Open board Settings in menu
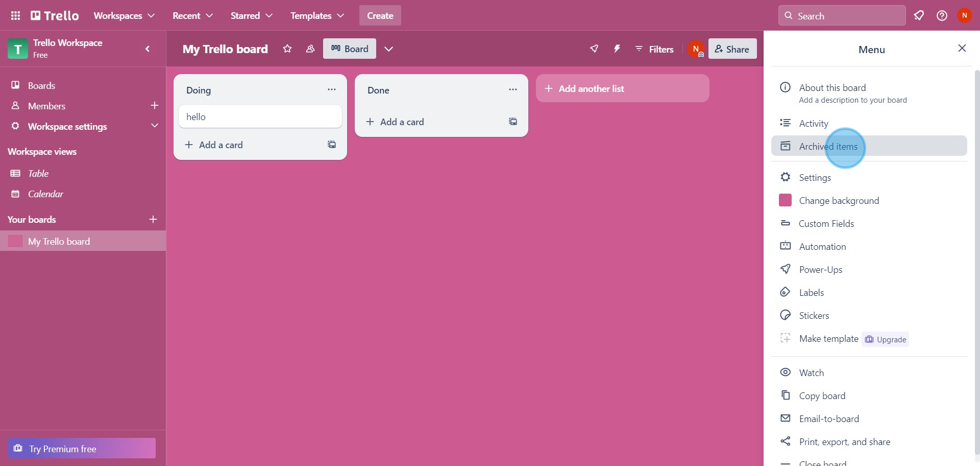This screenshot has height=466, width=980. [x=869, y=178]
